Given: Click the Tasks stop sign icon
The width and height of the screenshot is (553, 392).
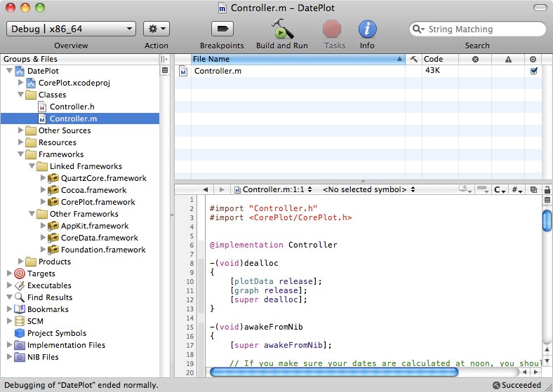Looking at the screenshot, I should [x=331, y=29].
